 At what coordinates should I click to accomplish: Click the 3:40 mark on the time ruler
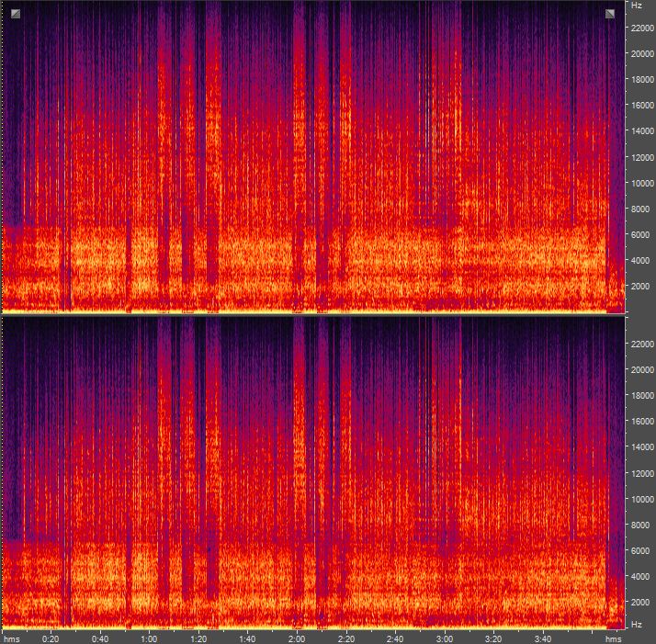coord(543,639)
